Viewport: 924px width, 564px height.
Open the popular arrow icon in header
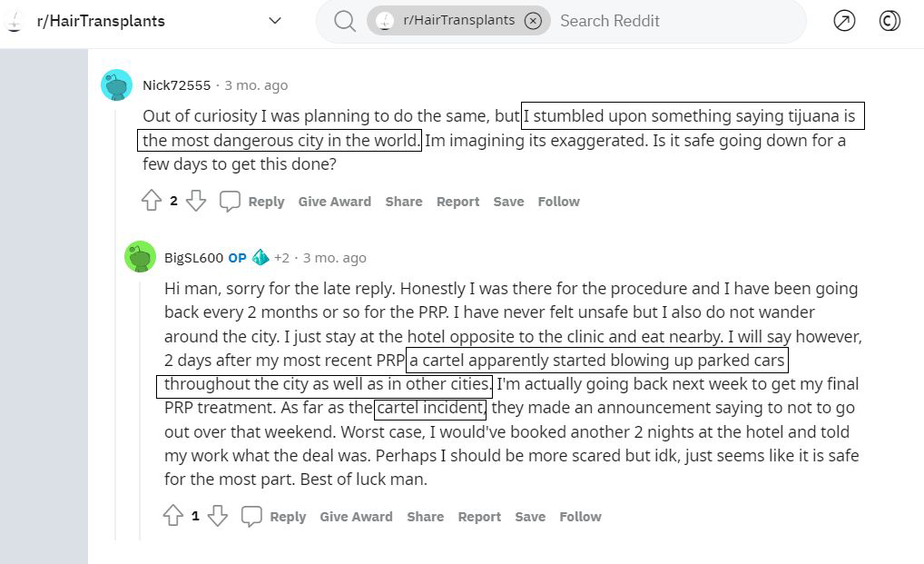(x=844, y=21)
